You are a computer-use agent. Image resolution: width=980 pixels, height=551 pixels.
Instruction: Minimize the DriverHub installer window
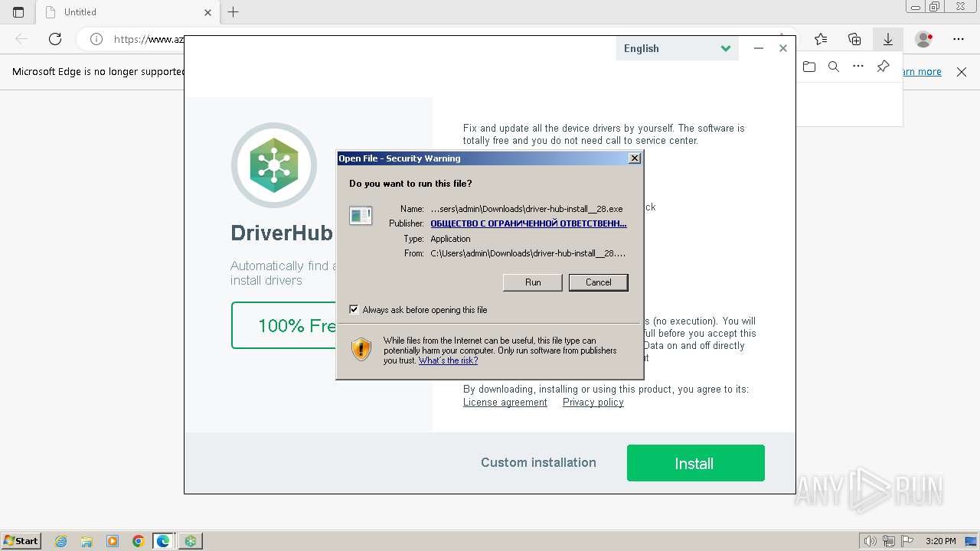[x=758, y=48]
